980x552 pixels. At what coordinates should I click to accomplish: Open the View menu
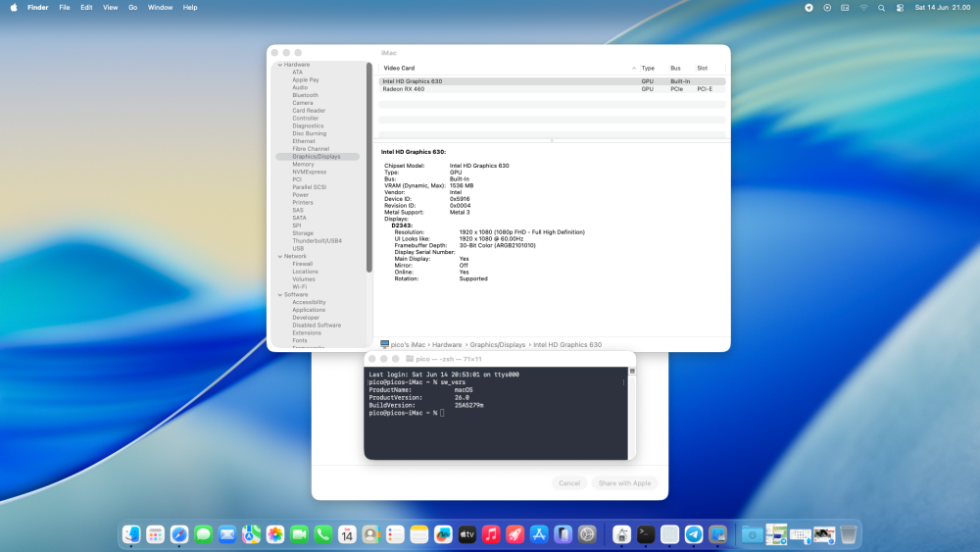click(x=110, y=8)
